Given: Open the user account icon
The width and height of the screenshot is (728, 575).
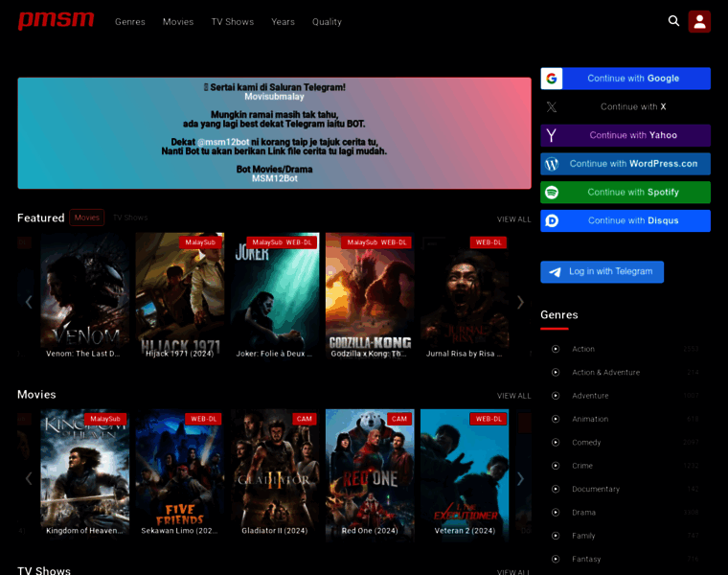Looking at the screenshot, I should click(699, 21).
